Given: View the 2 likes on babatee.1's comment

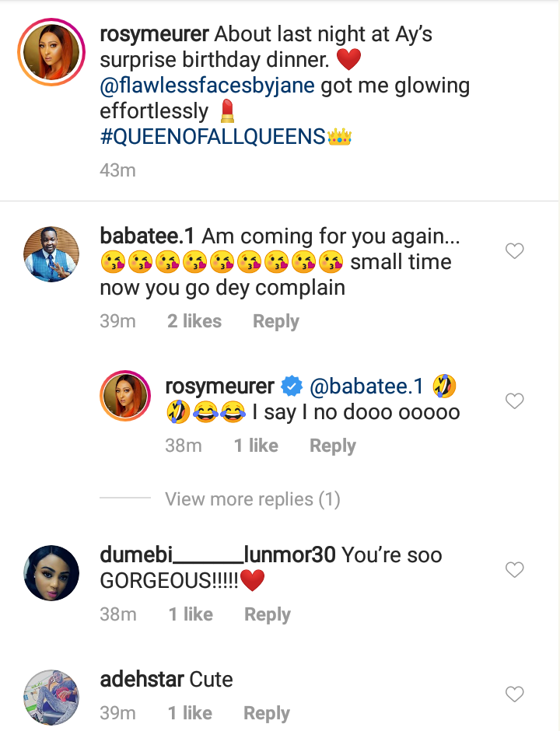Looking at the screenshot, I should [x=194, y=321].
